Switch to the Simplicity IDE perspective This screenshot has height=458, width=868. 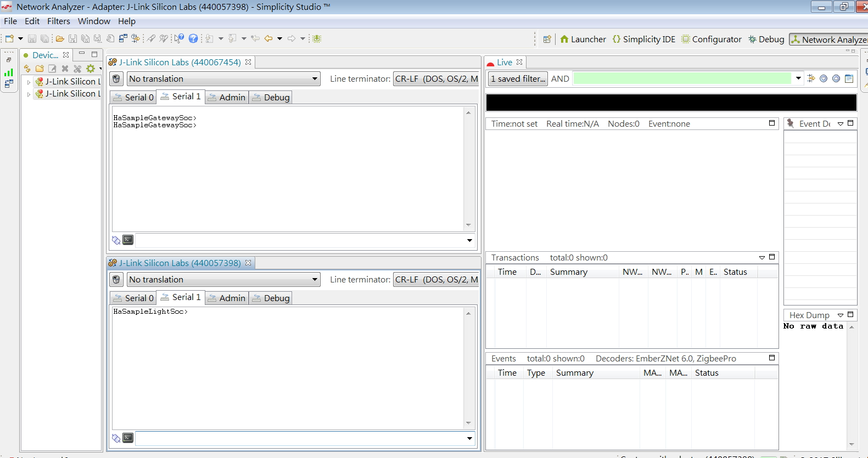point(644,39)
